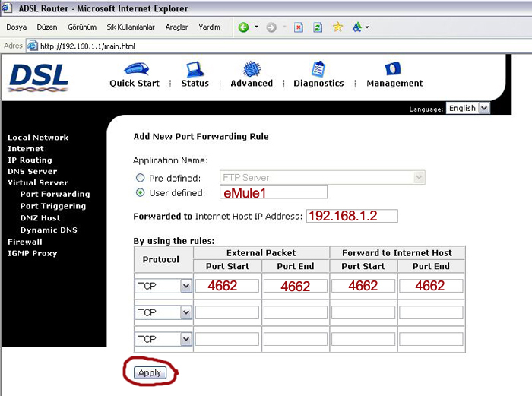
Task: Click the Diagnostics clipboard icon
Action: (318, 69)
